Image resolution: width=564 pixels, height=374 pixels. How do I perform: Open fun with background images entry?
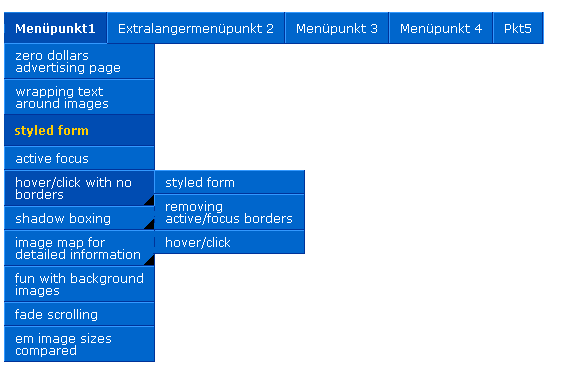coord(79,284)
